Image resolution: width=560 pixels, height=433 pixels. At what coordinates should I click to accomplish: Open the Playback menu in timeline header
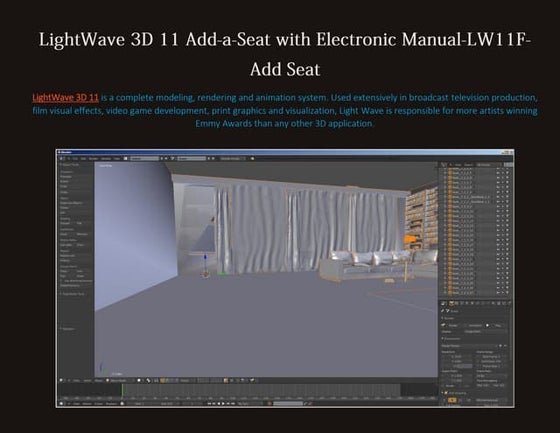111,404
